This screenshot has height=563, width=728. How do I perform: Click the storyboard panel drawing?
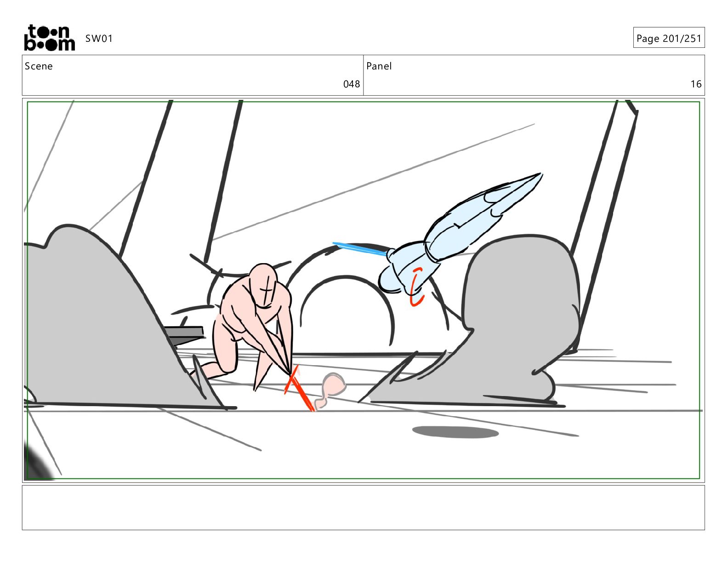363,290
